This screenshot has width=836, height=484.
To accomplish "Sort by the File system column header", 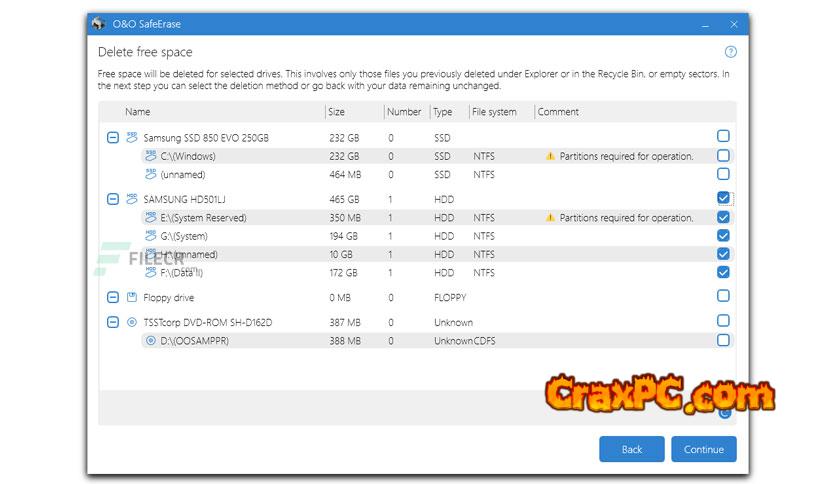I will click(x=494, y=112).
